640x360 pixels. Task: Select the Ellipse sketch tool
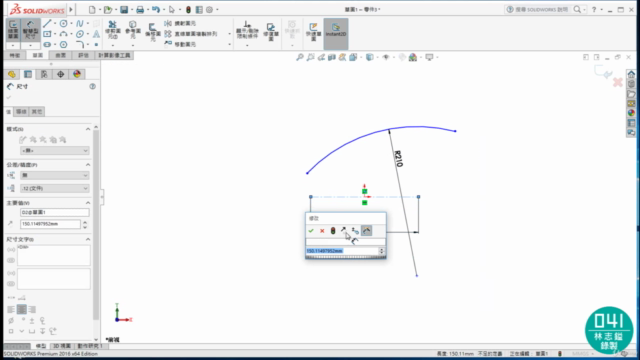coord(80,34)
